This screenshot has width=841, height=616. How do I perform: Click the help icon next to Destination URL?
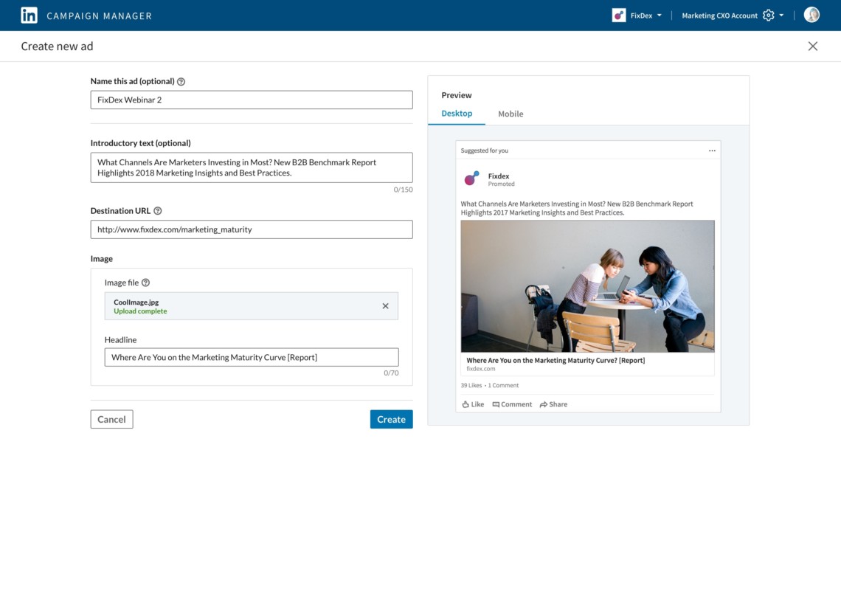coord(158,210)
